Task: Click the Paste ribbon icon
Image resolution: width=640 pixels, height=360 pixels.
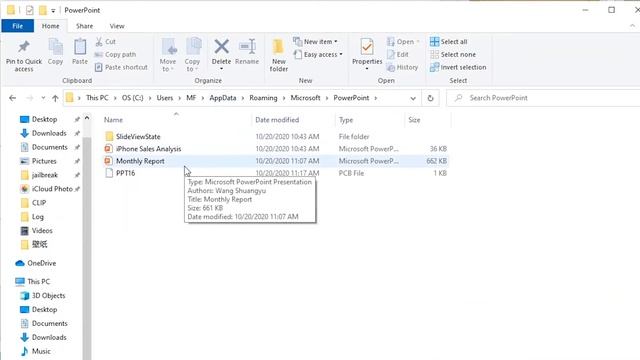Action: pos(80,47)
